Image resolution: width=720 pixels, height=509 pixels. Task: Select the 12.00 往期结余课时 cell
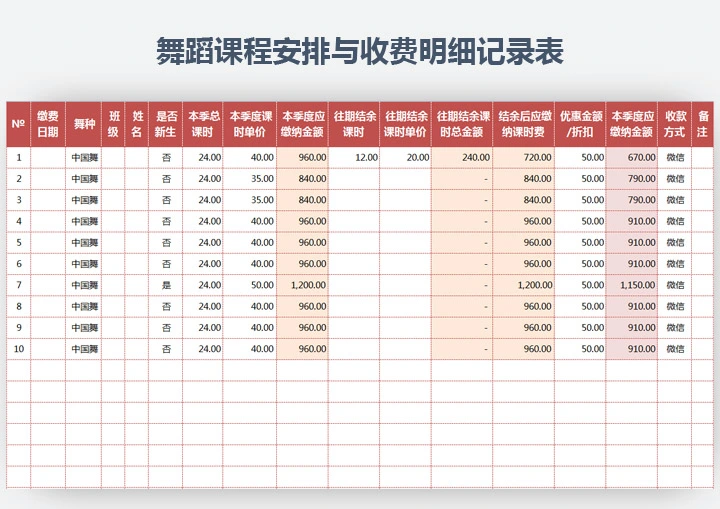(x=354, y=158)
